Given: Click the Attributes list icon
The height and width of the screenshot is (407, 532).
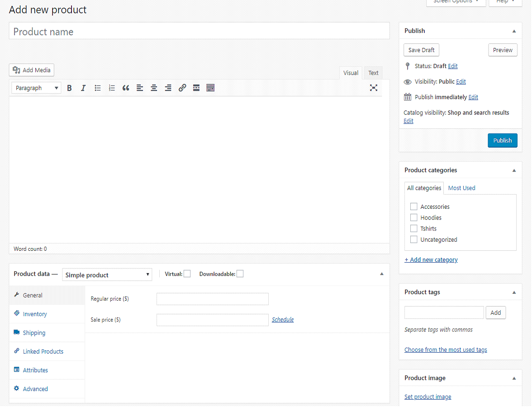Looking at the screenshot, I should (17, 370).
